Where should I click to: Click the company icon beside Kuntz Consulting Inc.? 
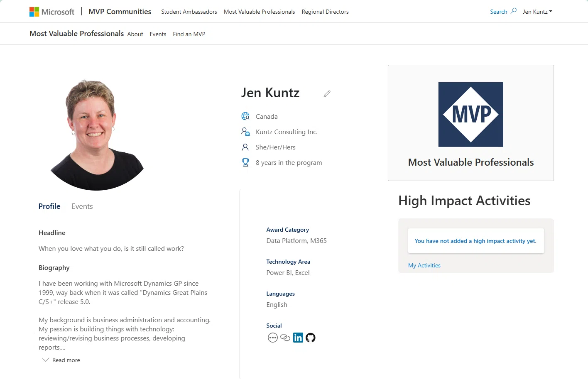(245, 131)
